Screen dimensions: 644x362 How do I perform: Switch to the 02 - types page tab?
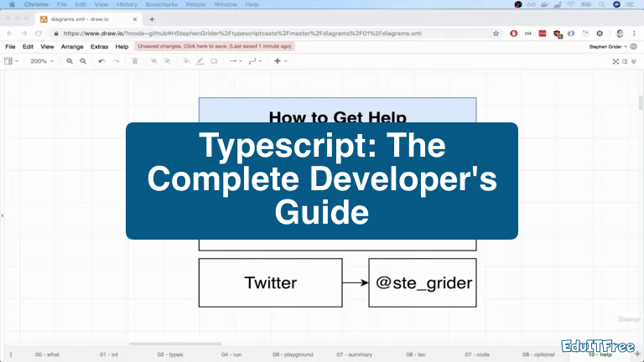tap(170, 354)
